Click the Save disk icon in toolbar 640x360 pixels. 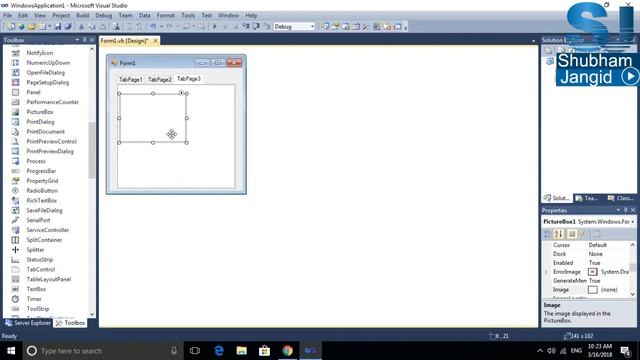coord(58,27)
